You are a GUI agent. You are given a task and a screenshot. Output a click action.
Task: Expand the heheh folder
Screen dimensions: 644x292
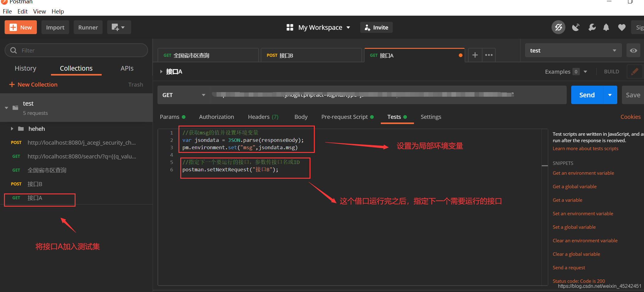click(x=12, y=129)
